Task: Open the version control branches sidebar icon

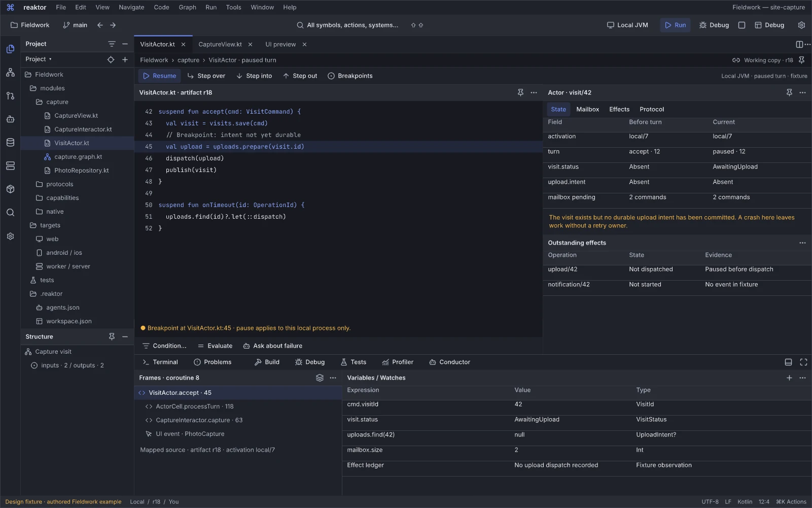Action: point(10,96)
